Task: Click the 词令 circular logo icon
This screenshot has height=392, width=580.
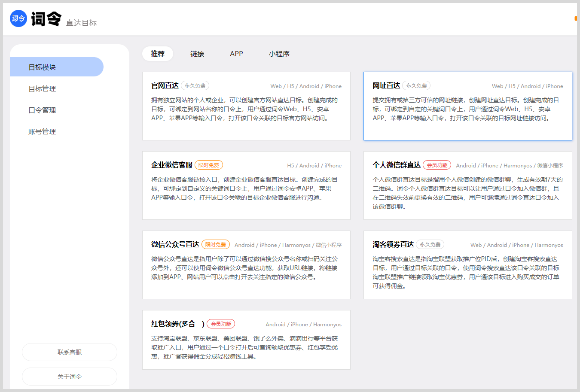Action: point(18,18)
